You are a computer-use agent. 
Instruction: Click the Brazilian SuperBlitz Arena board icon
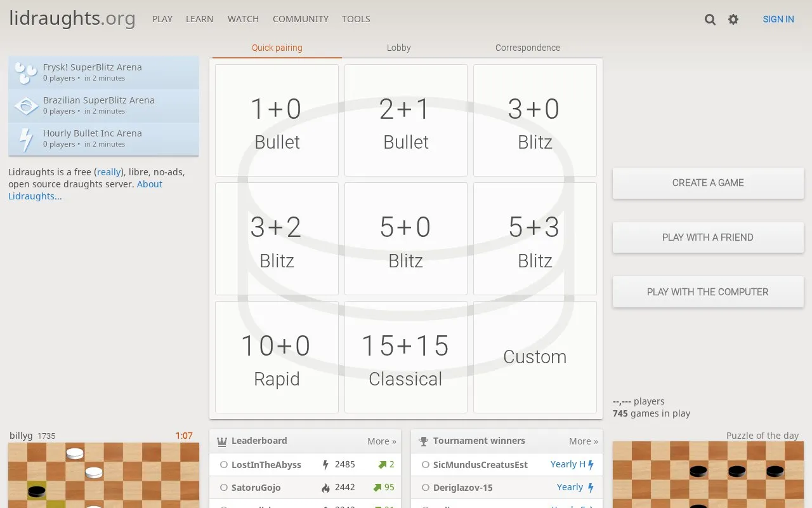[x=26, y=105]
